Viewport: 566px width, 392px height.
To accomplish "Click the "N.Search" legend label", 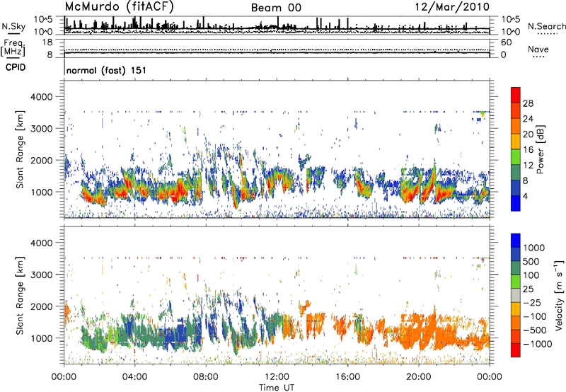I will (546, 26).
